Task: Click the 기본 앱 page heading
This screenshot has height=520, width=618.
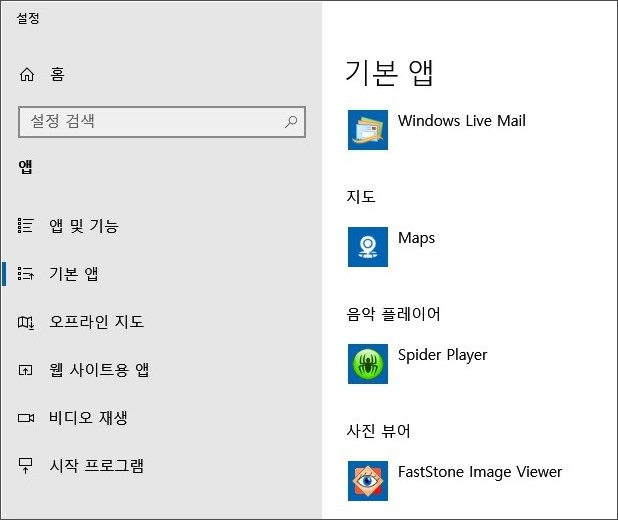Action: tap(389, 73)
